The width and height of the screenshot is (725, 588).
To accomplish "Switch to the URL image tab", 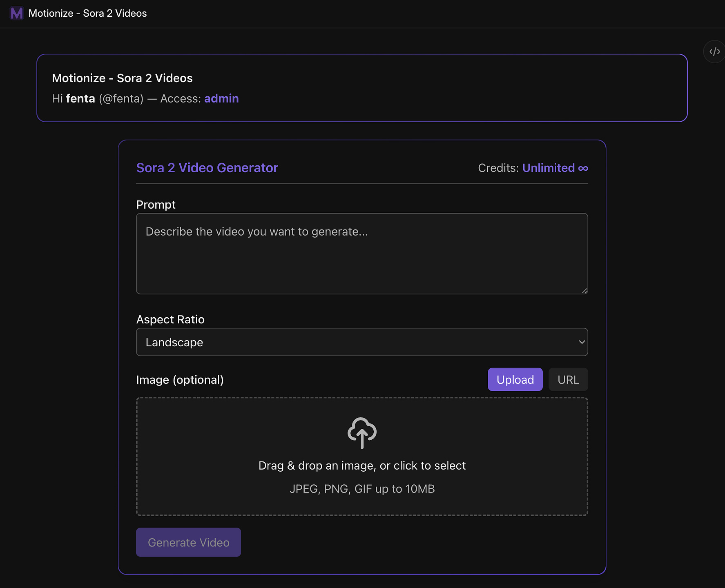I will coord(568,380).
